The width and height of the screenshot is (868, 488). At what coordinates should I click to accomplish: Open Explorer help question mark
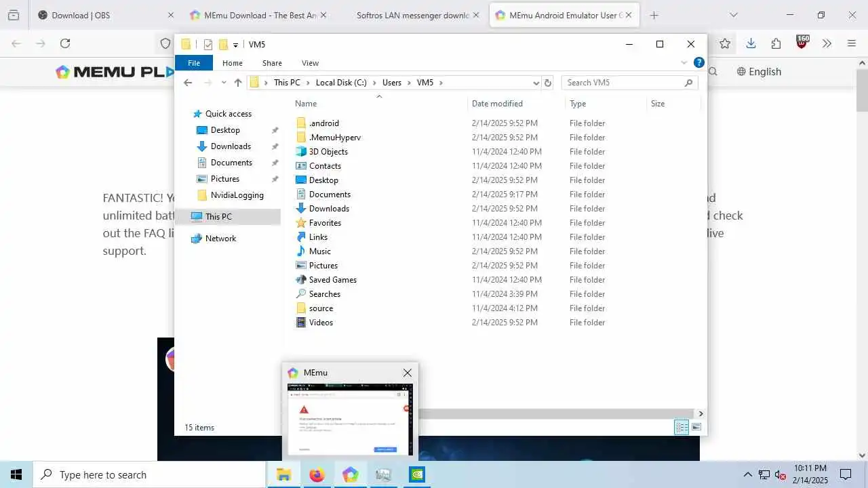[698, 63]
